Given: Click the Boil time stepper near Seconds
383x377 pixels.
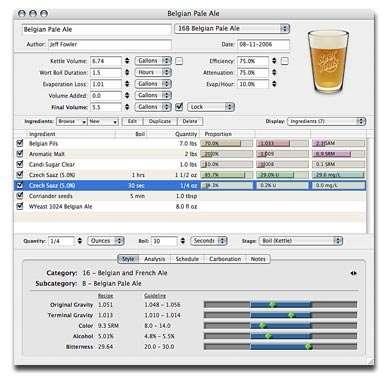Looking at the screenshot, I should click(183, 241).
